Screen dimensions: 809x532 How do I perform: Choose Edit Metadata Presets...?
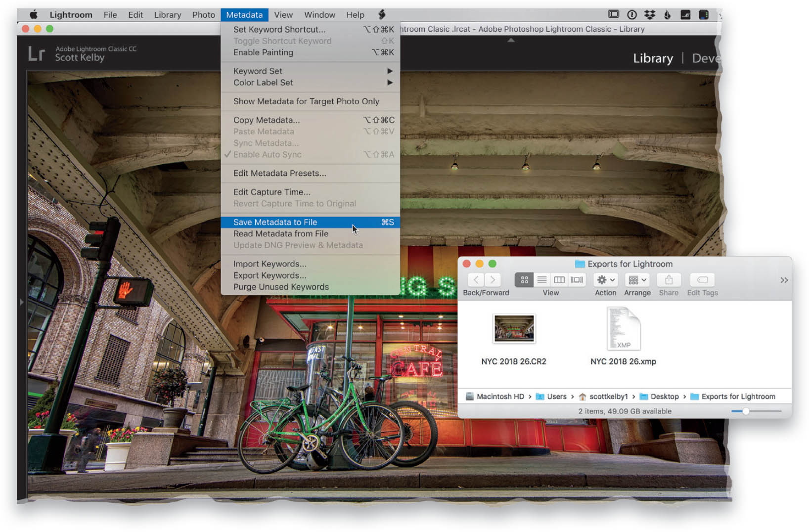(x=311, y=174)
